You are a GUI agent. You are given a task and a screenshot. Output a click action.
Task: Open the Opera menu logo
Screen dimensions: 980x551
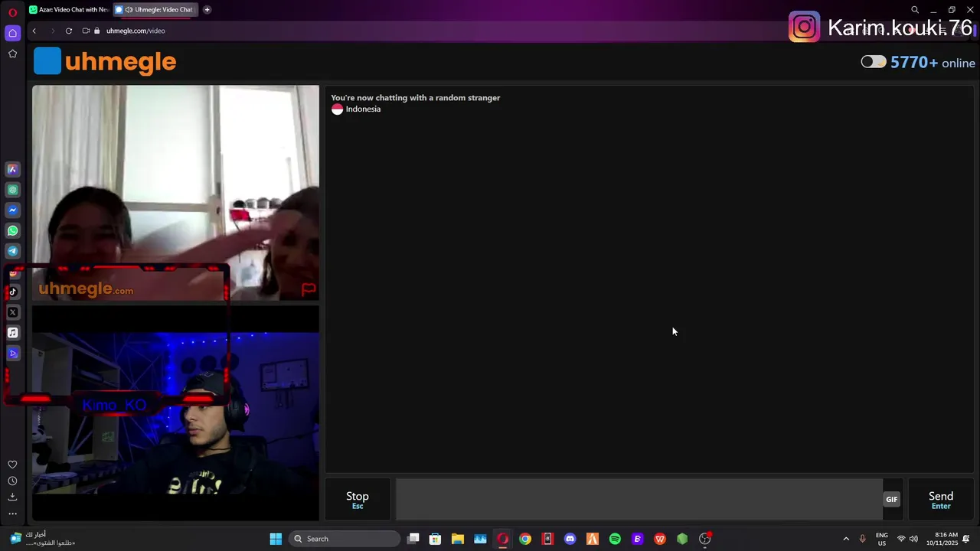coord(12,12)
